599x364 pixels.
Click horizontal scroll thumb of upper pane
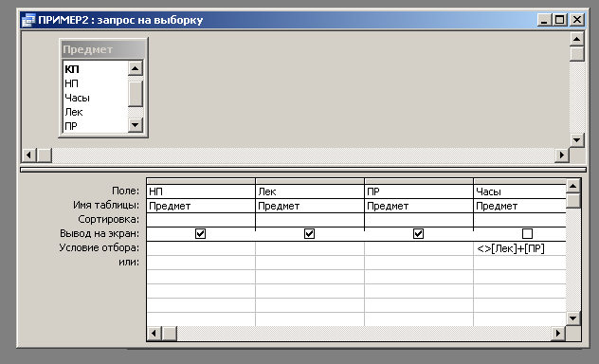click(45, 155)
